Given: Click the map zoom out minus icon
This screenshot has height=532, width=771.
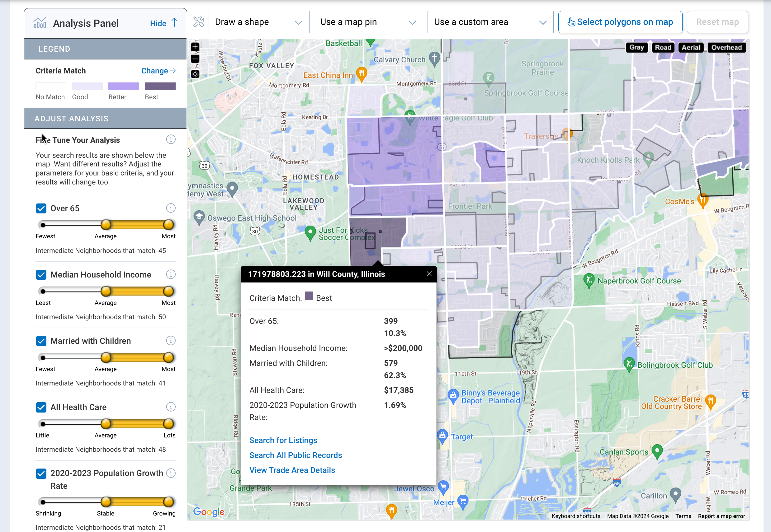Looking at the screenshot, I should pyautogui.click(x=195, y=59).
